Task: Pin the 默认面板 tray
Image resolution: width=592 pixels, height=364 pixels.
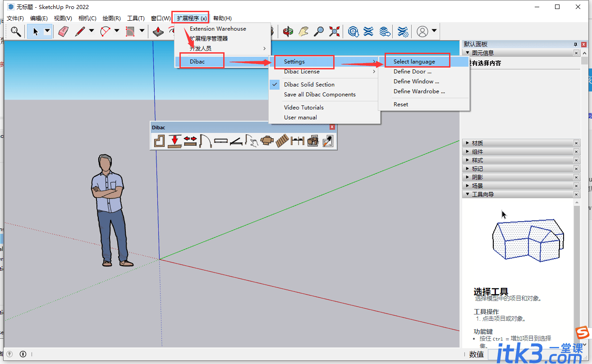Action: pos(575,44)
